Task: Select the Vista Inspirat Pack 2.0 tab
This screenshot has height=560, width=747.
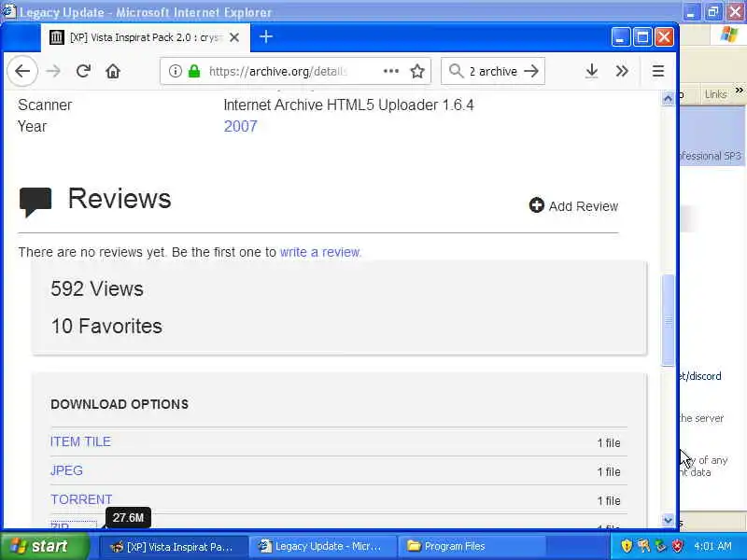Action: pos(146,37)
